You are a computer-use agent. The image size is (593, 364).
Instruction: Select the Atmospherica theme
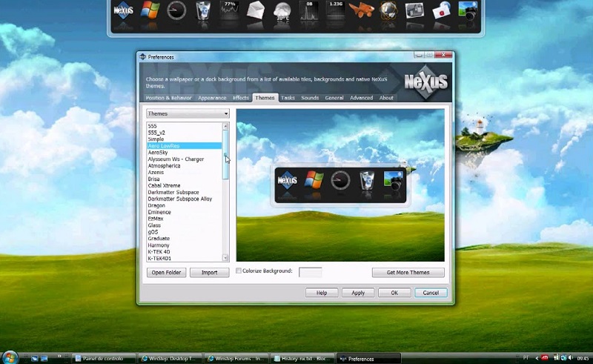click(184, 166)
